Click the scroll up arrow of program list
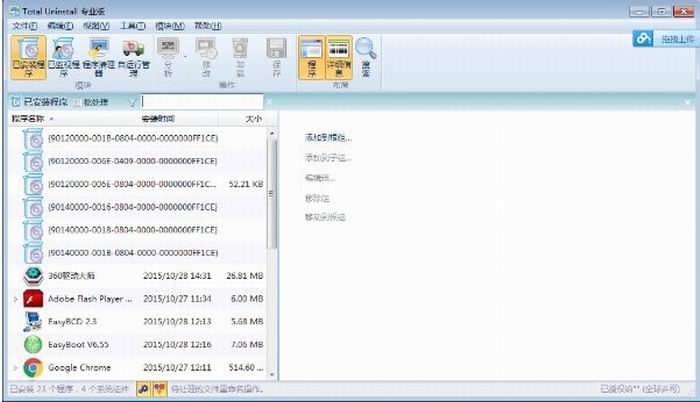Viewport: 700px width, 402px height. click(272, 133)
